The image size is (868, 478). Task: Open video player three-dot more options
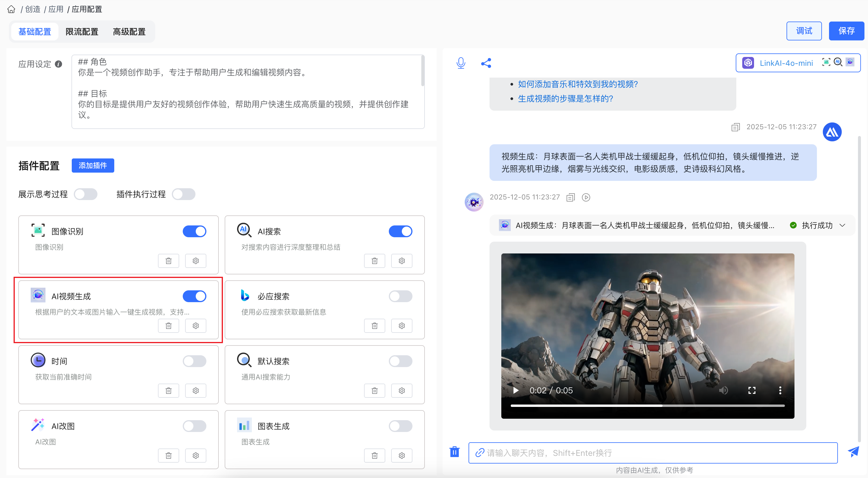pos(780,390)
